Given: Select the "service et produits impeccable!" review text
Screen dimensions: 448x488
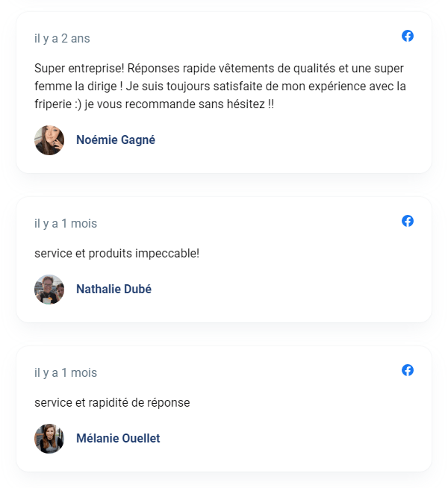Looking at the screenshot, I should point(117,254).
